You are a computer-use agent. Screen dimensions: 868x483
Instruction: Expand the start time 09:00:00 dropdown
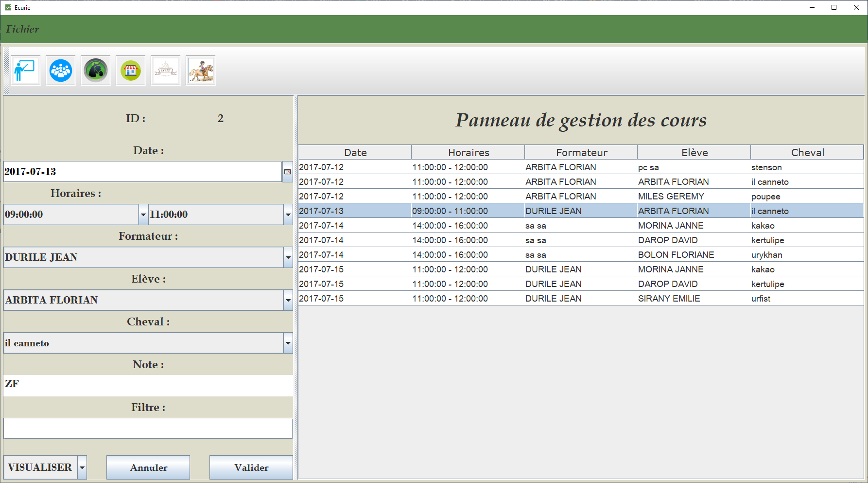coord(143,215)
